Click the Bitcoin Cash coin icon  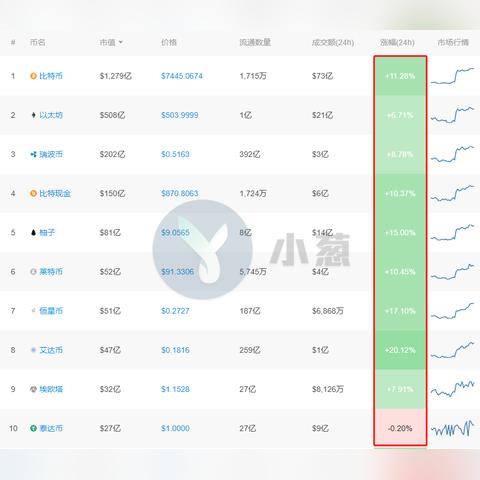(x=33, y=193)
